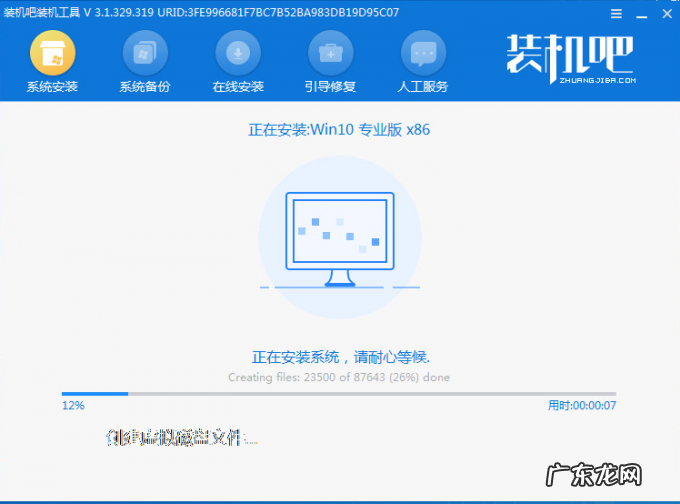Open the hamburger menu in title bar

[616, 14]
